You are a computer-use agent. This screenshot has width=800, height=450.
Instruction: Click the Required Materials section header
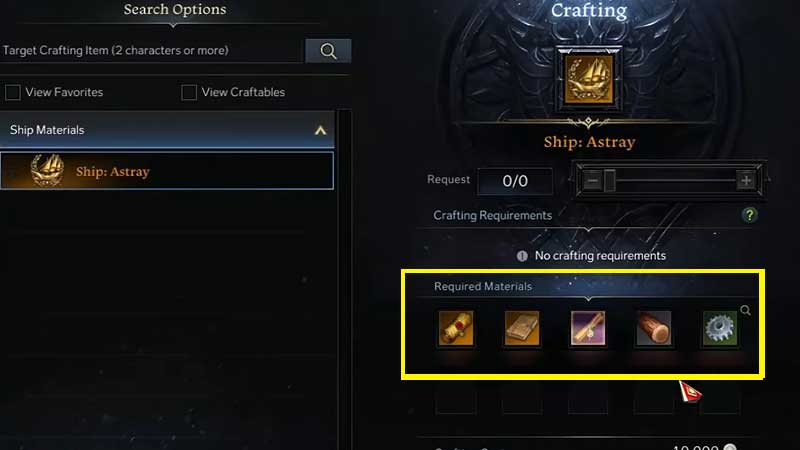pyautogui.click(x=483, y=286)
